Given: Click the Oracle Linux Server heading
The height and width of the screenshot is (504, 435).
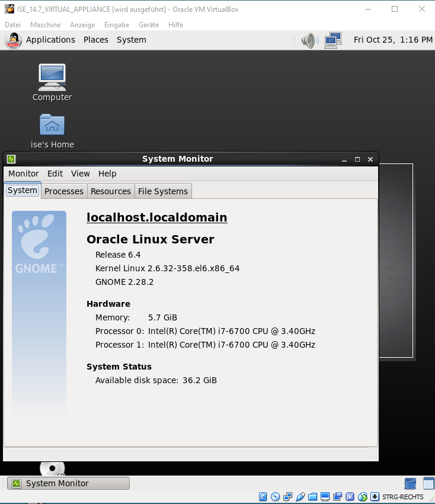Looking at the screenshot, I should pyautogui.click(x=151, y=239).
